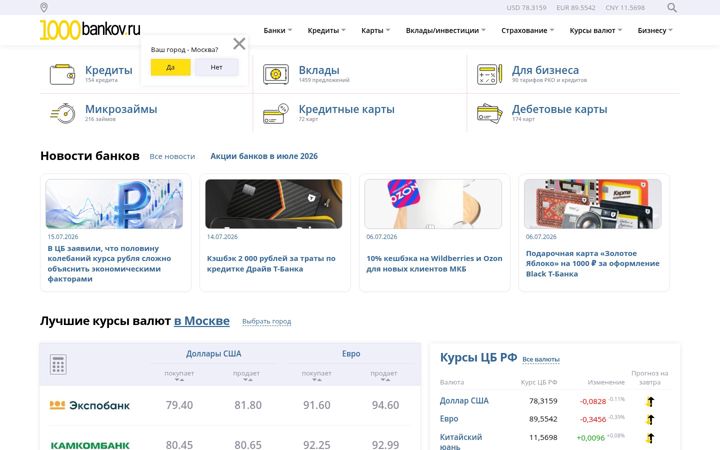This screenshot has width=720, height=450.
Task: Close the city confirmation popup
Action: (x=239, y=44)
